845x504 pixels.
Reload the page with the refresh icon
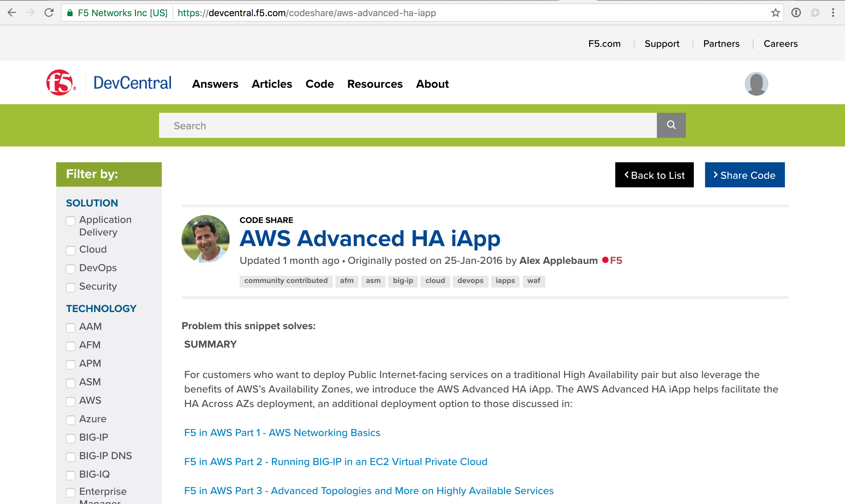click(x=49, y=13)
